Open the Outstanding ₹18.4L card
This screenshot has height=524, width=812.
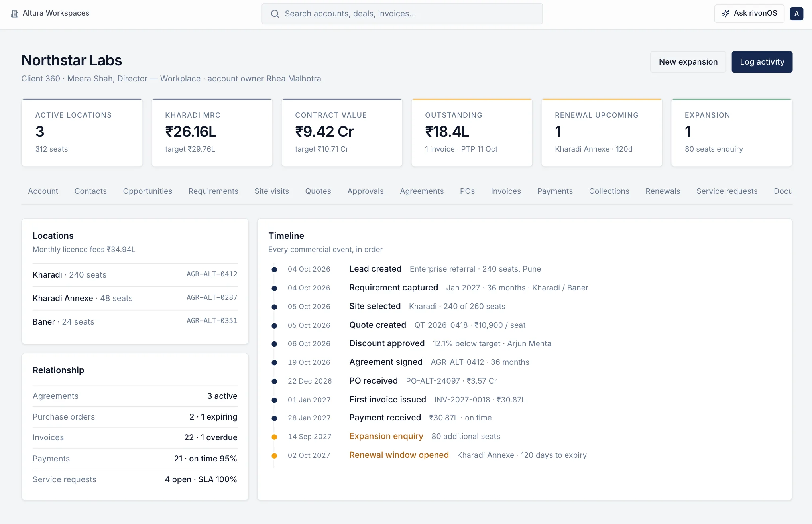tap(472, 133)
